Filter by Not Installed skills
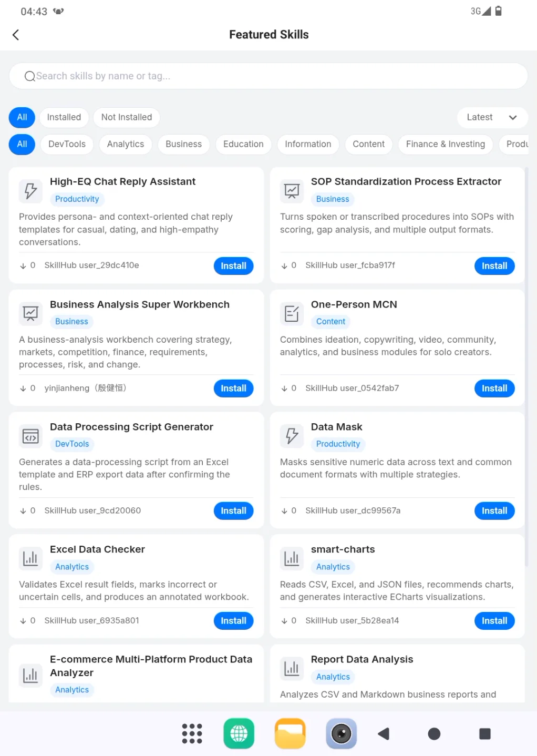 click(127, 117)
